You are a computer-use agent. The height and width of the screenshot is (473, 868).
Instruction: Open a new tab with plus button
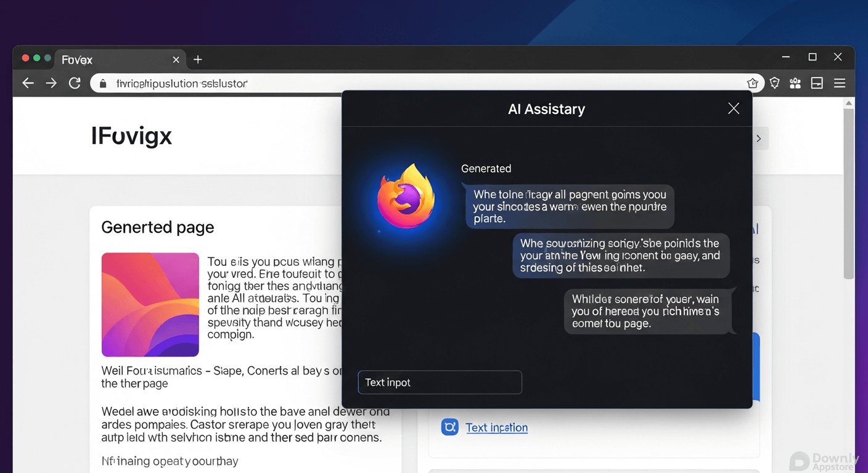tap(198, 60)
